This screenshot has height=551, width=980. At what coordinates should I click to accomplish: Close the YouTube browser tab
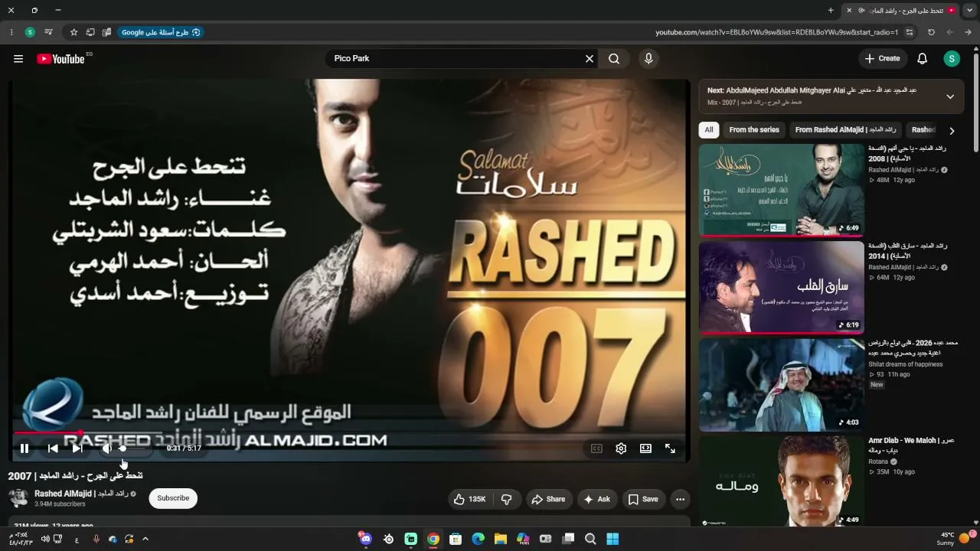[848, 11]
